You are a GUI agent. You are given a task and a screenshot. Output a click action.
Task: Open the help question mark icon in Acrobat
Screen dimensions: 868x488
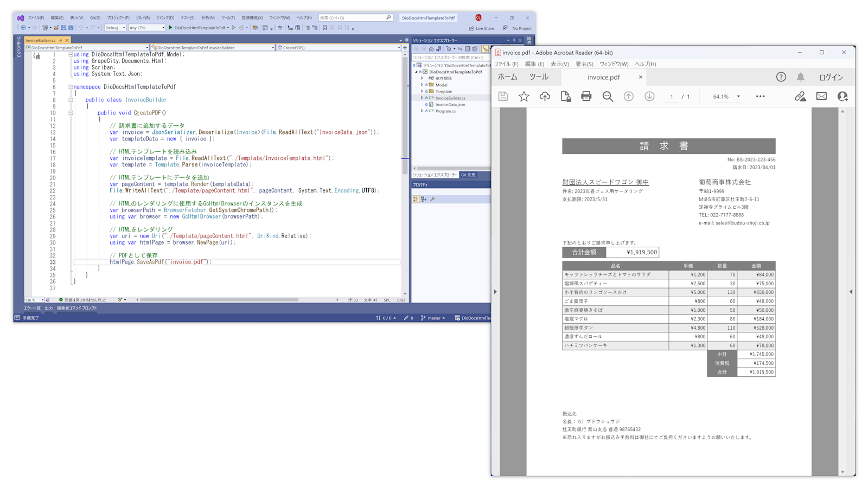[781, 77]
